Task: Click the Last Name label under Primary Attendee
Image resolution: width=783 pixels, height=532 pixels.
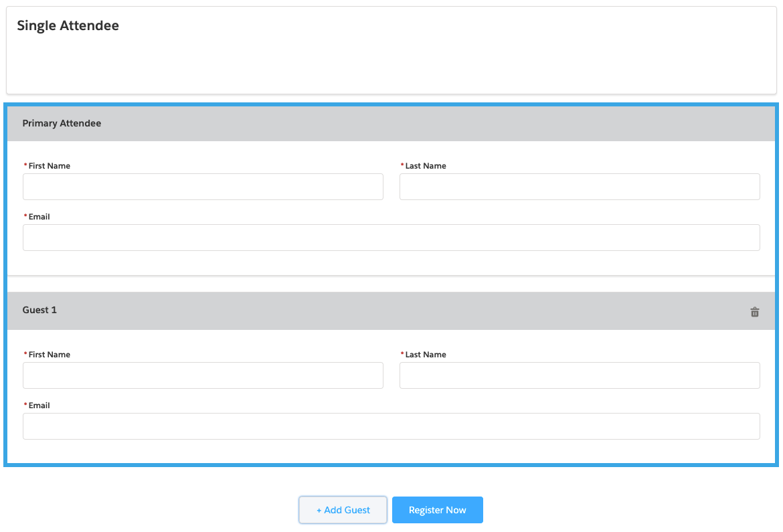Action: pos(426,166)
